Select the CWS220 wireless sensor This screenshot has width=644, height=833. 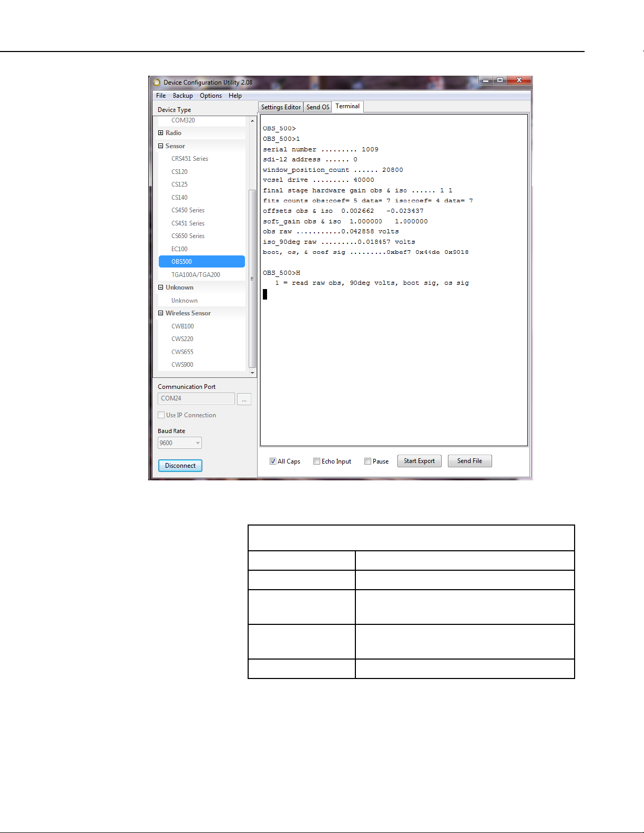pyautogui.click(x=182, y=339)
